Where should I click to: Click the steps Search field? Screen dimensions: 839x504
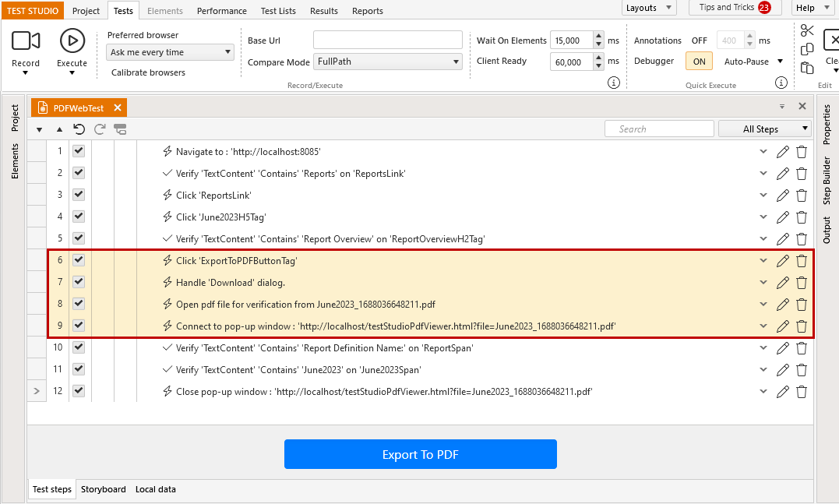(x=659, y=129)
